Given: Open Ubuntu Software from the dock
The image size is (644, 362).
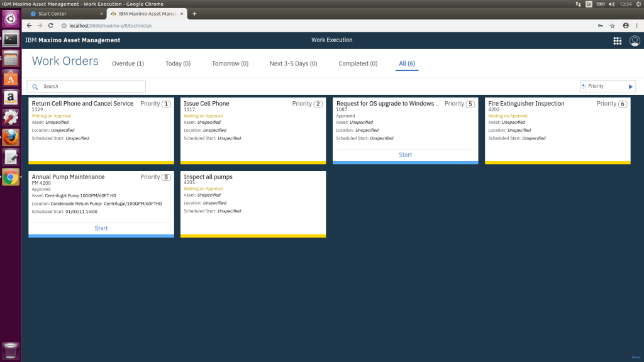Looking at the screenshot, I should click(x=11, y=79).
